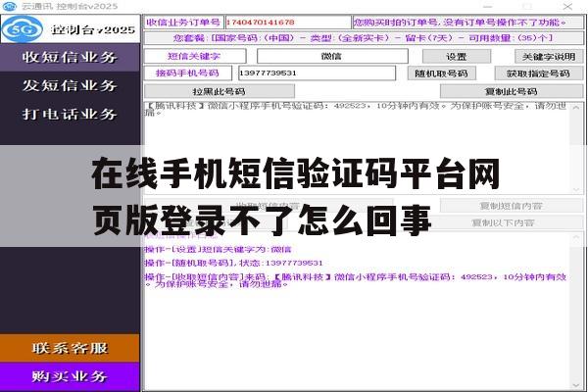
Task: Close the 云通讯 控制台 window
Action: 567,7
